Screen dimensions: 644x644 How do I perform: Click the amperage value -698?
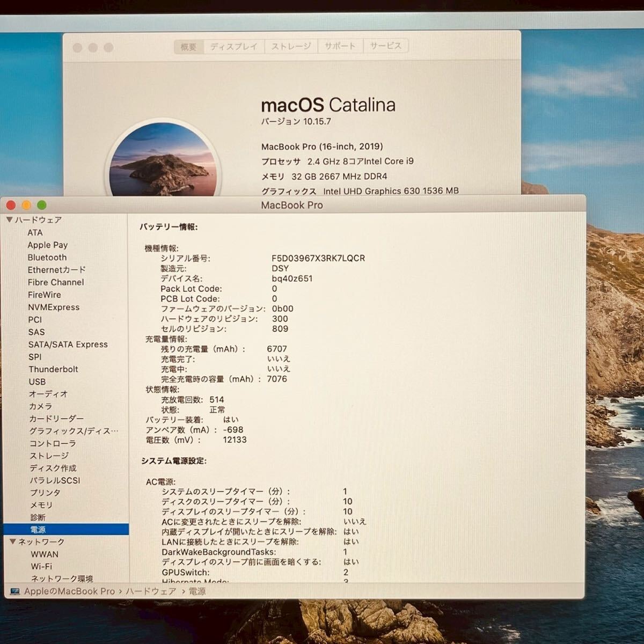point(233,430)
